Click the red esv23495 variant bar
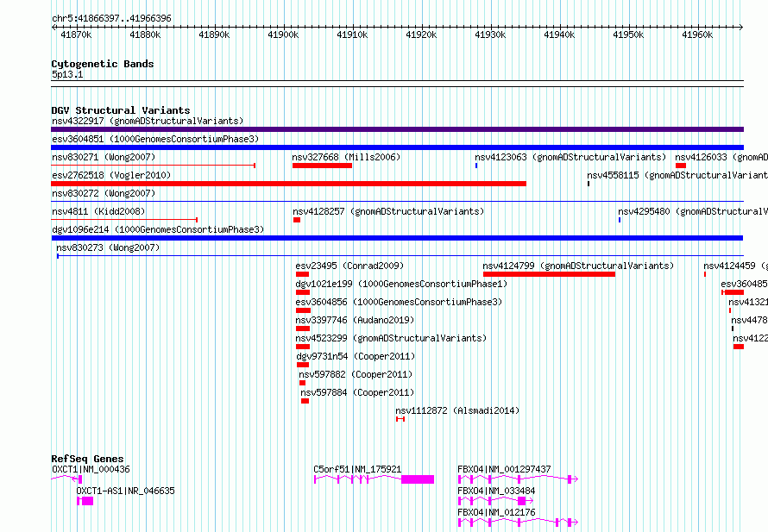The image size is (768, 532). (x=302, y=274)
